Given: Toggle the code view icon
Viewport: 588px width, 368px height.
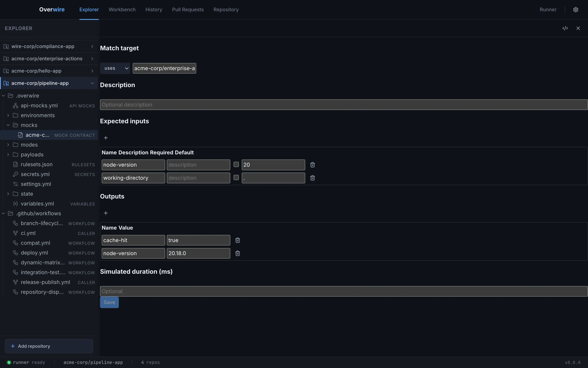Looking at the screenshot, I should pyautogui.click(x=565, y=28).
